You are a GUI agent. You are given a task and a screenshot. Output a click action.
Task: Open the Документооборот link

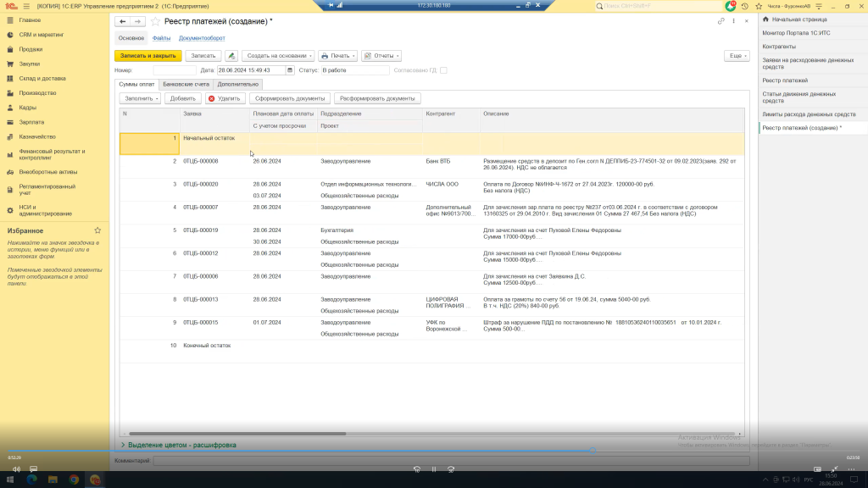coord(202,38)
